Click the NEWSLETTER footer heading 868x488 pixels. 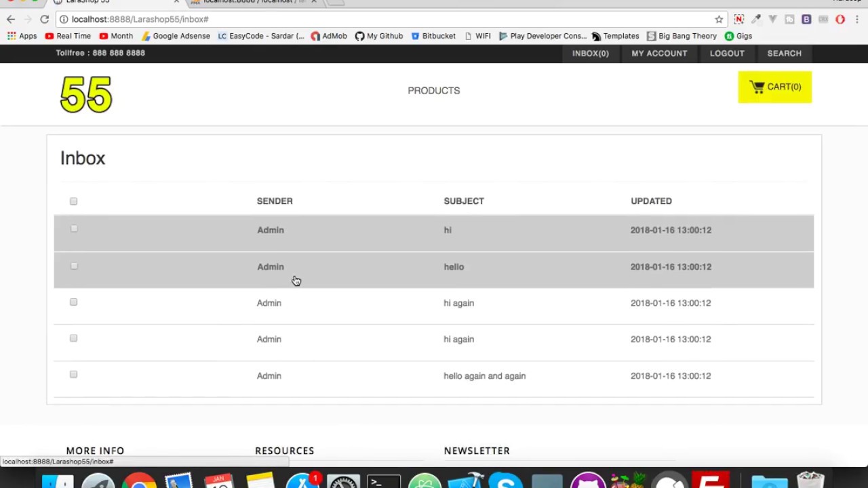click(x=477, y=451)
